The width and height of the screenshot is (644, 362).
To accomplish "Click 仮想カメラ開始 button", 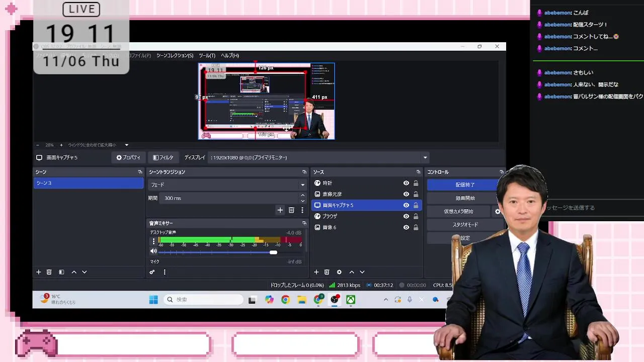I will tap(458, 212).
